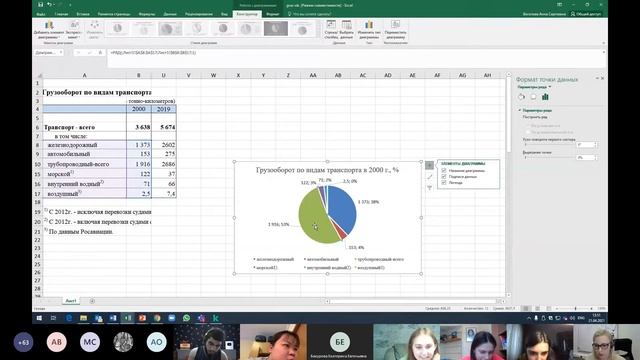Image resolution: width=640 pixels, height=360 pixels.
Task: Open the Fill & Line bucket icon in the format pane
Action: tap(522, 97)
